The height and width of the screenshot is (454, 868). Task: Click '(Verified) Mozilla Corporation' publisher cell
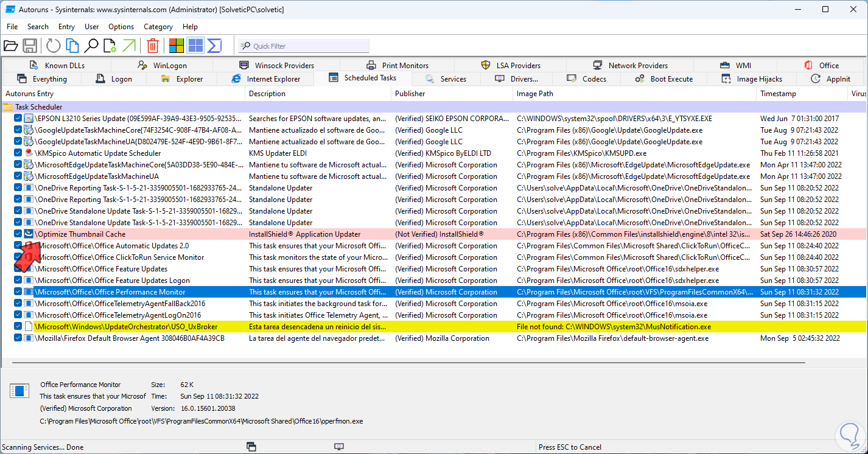coord(442,338)
